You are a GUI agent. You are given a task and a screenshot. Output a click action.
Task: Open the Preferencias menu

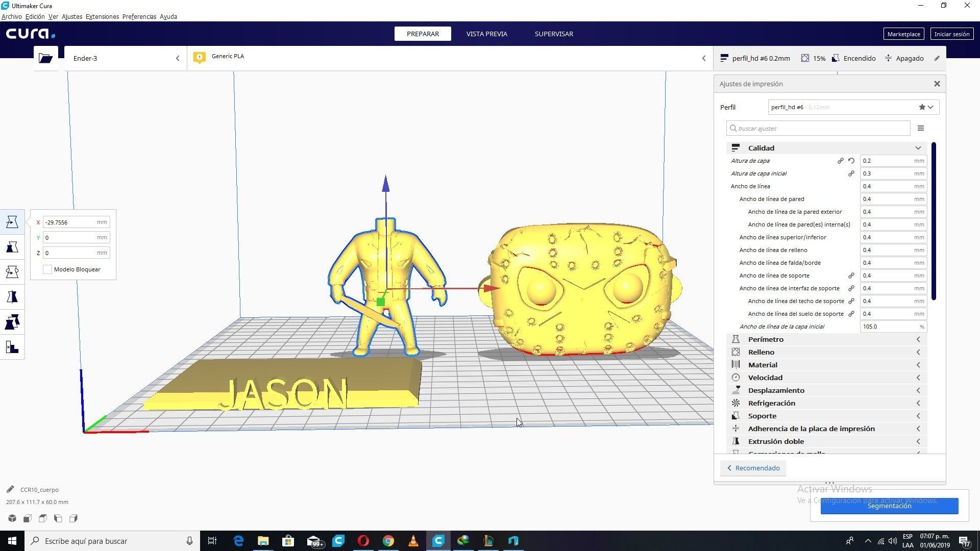tap(139, 16)
